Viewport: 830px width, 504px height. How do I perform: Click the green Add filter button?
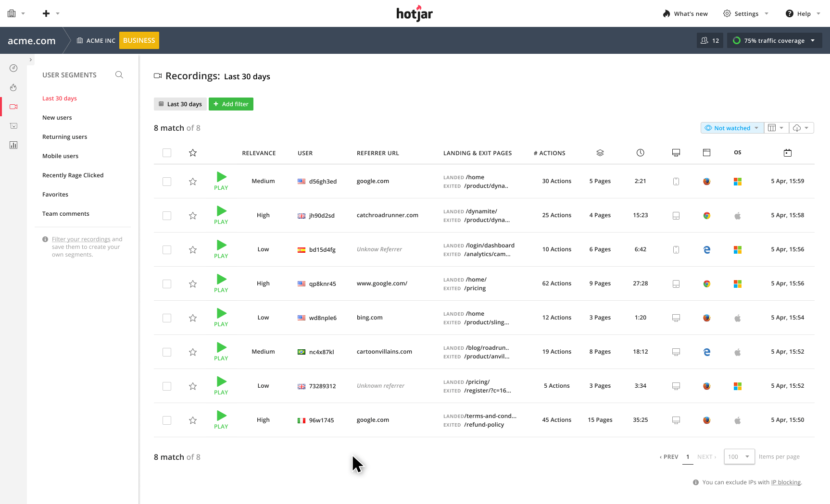[231, 104]
